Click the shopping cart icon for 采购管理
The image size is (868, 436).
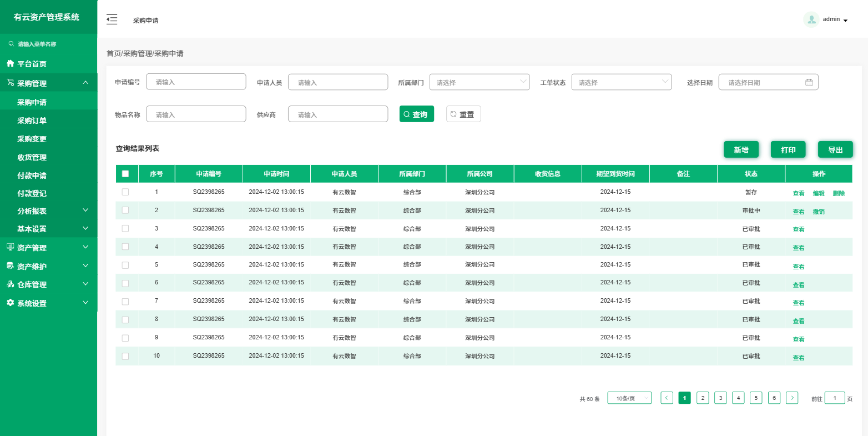pos(10,83)
